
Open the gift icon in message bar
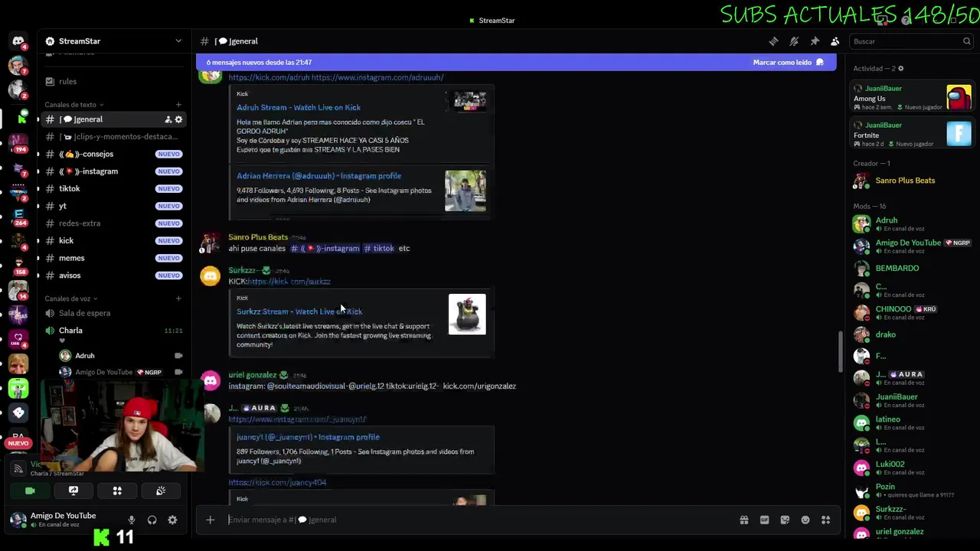(x=743, y=520)
